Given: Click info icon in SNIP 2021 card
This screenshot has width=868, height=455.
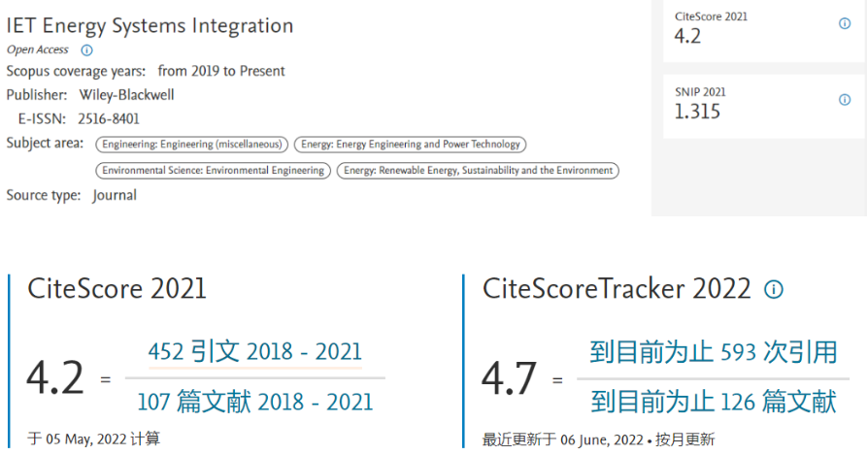Looking at the screenshot, I should 845,99.
